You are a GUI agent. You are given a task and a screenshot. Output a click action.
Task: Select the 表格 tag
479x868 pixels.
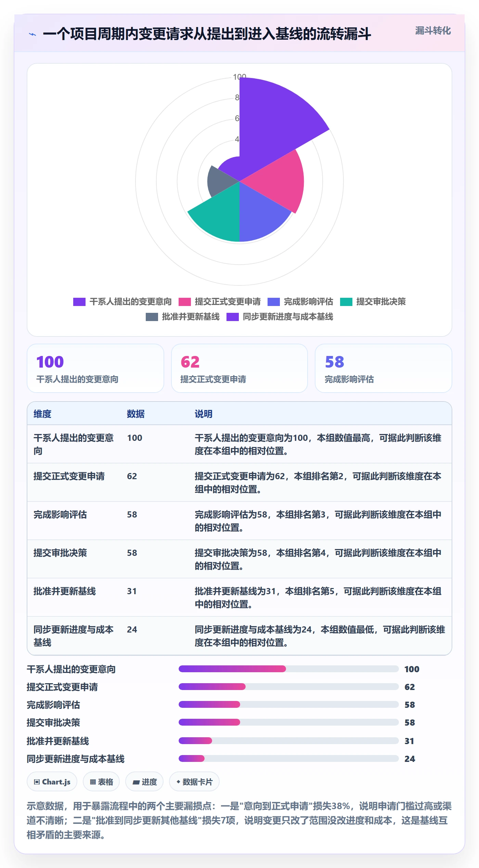[101, 782]
